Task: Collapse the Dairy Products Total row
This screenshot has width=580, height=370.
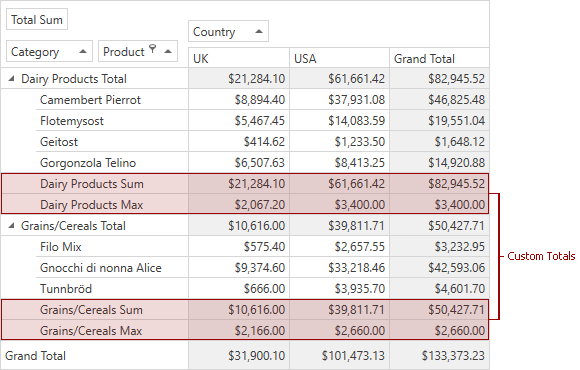Action: [11, 78]
